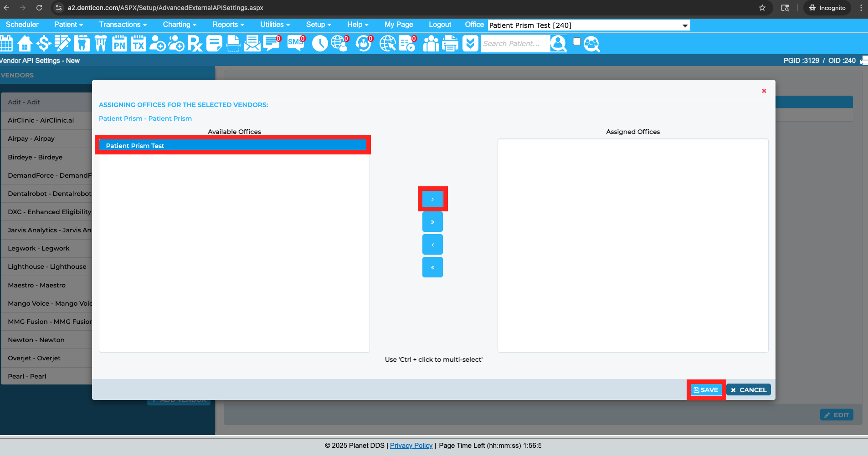Select the Birdeye - Birdeye vendor
This screenshot has height=456, width=868.
46,157
